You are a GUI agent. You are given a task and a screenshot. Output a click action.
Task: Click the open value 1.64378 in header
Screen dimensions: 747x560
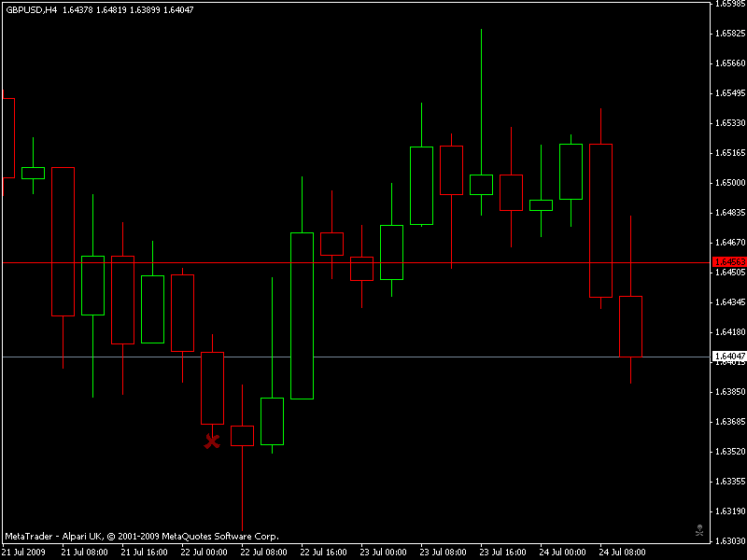click(78, 9)
